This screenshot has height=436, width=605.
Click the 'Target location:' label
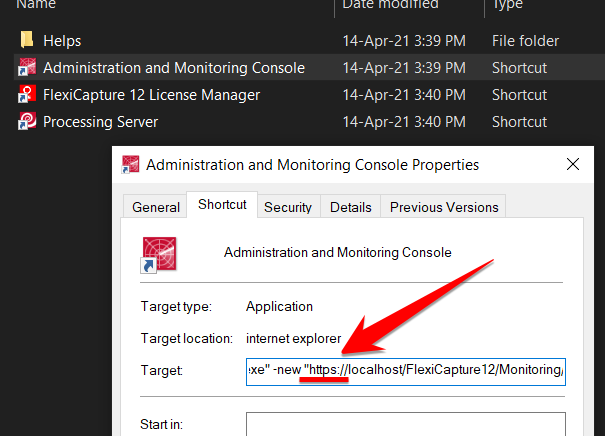pos(187,338)
